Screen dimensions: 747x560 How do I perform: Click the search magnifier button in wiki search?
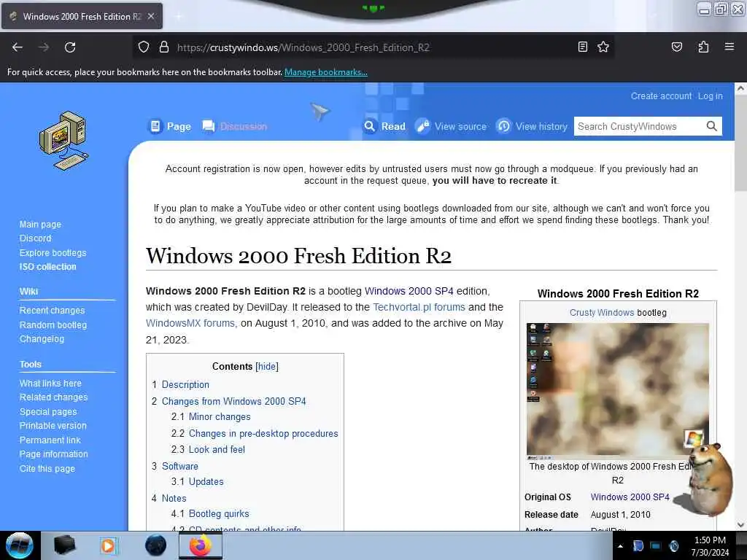[x=711, y=126]
